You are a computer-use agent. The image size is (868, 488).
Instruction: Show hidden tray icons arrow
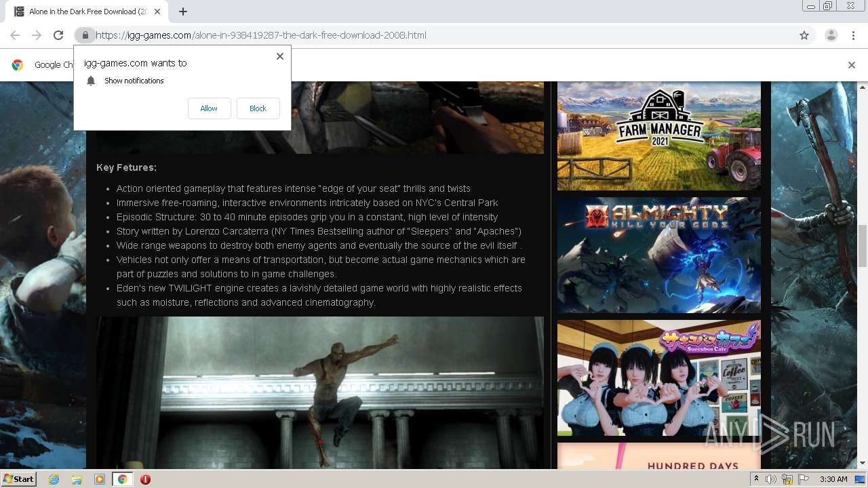(x=756, y=479)
